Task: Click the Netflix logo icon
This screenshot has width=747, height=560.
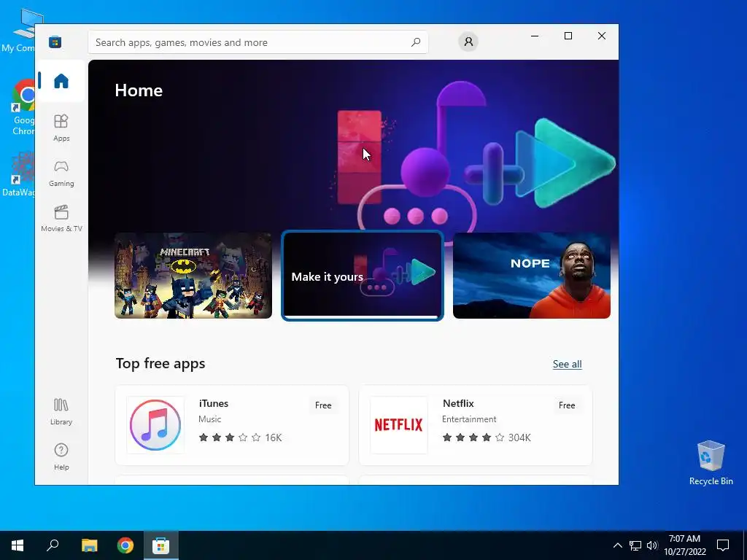Action: pyautogui.click(x=399, y=425)
